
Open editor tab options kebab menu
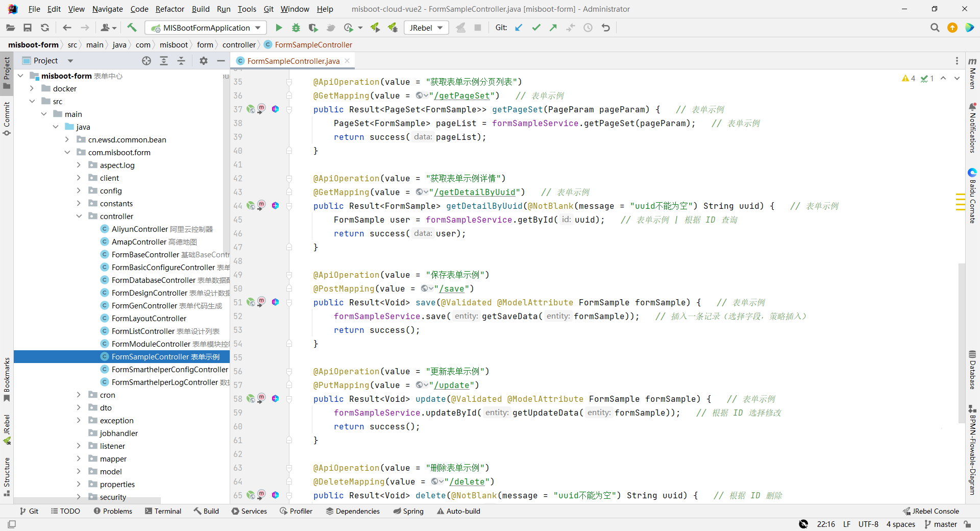pyautogui.click(x=957, y=61)
